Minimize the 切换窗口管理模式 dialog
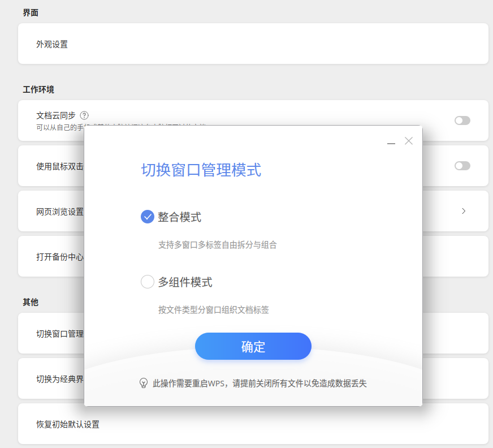This screenshot has width=493, height=448. point(391,143)
